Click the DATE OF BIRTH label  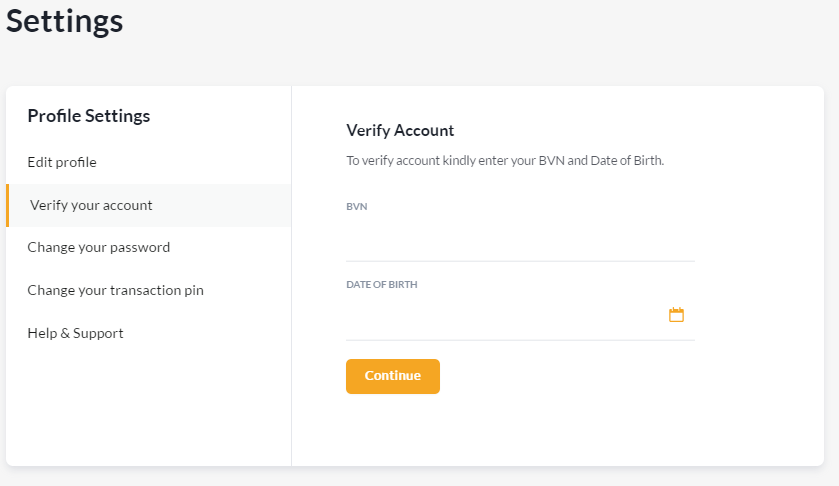(382, 285)
